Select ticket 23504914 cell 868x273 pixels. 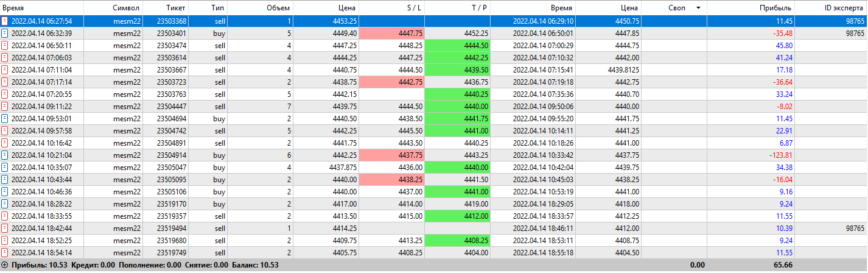coord(166,155)
